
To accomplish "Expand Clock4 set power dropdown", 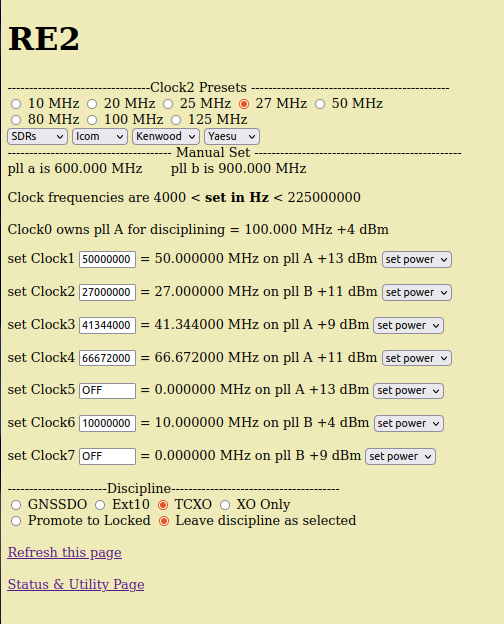I will (417, 358).
